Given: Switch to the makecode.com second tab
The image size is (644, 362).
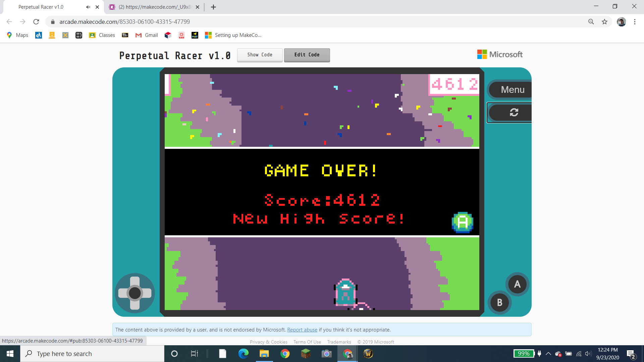Looking at the screenshot, I should point(154,7).
